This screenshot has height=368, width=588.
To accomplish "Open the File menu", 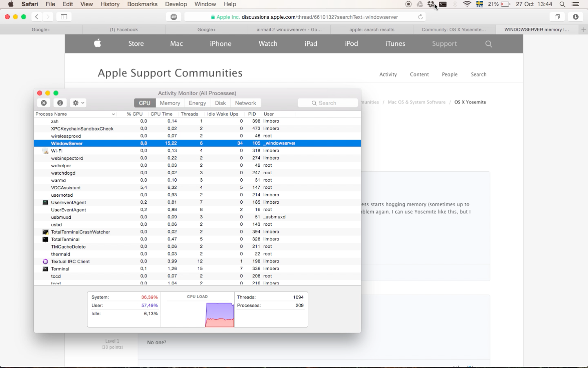I will [x=50, y=4].
